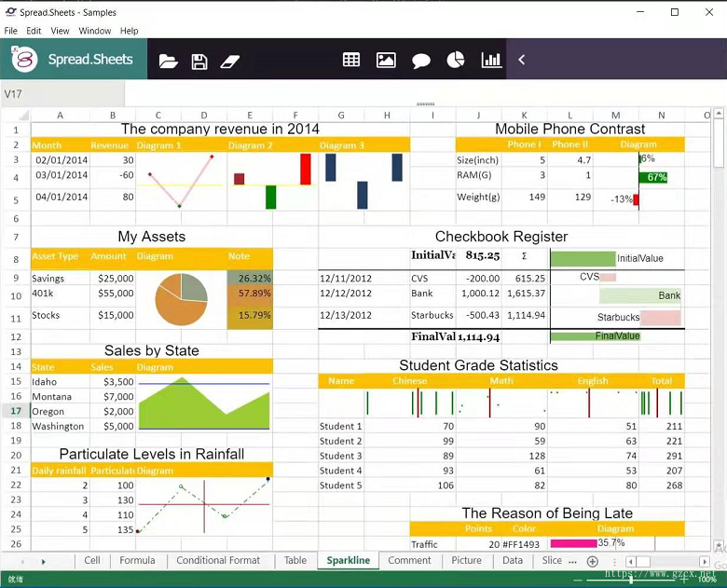Click the Spread.Sheets logo icon
The image size is (727, 588).
(24, 59)
